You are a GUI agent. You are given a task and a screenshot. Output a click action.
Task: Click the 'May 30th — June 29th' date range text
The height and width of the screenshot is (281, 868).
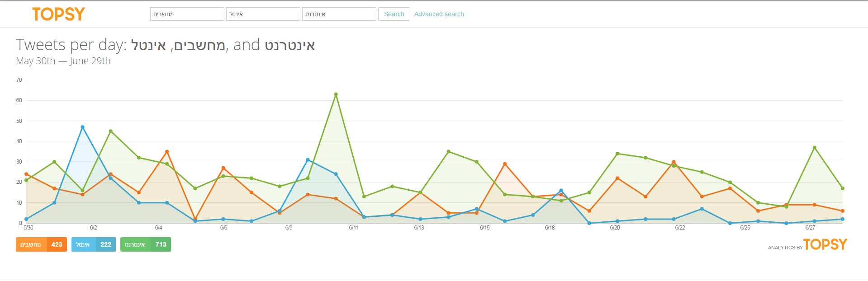tap(63, 61)
